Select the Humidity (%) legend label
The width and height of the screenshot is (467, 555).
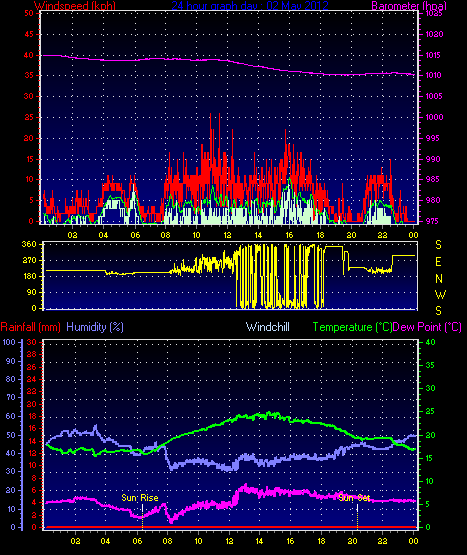[95, 327]
